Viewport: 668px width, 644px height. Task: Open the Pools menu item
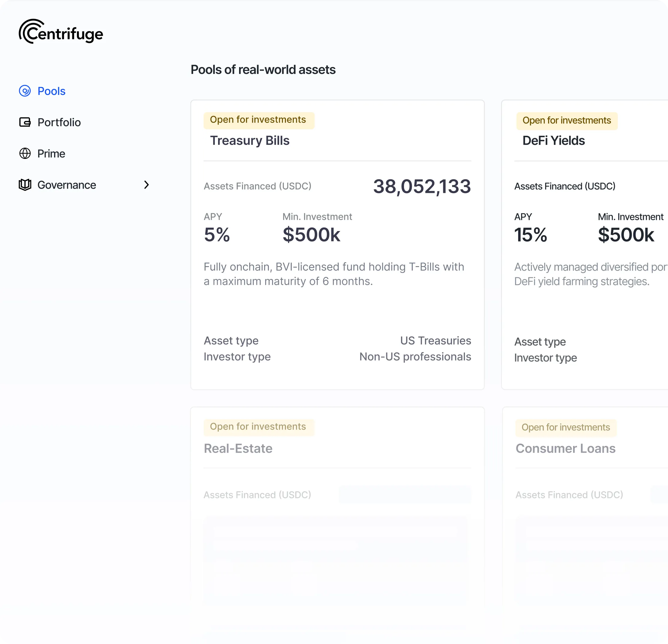click(x=51, y=91)
